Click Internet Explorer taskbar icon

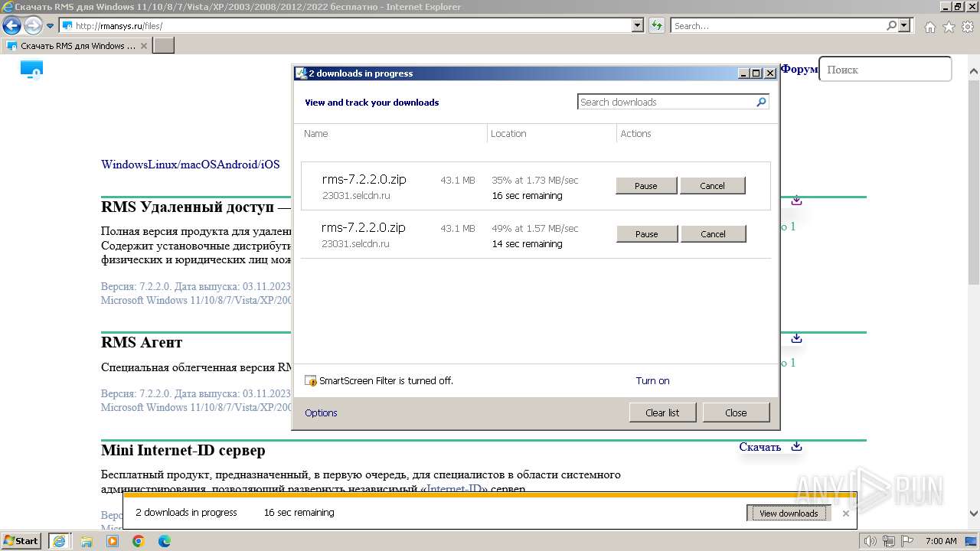(x=59, y=540)
